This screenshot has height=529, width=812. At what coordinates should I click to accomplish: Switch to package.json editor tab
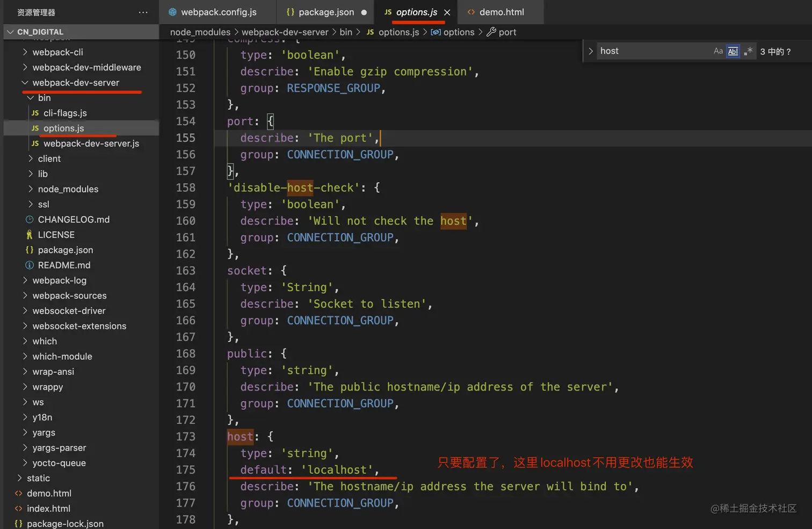[326, 12]
